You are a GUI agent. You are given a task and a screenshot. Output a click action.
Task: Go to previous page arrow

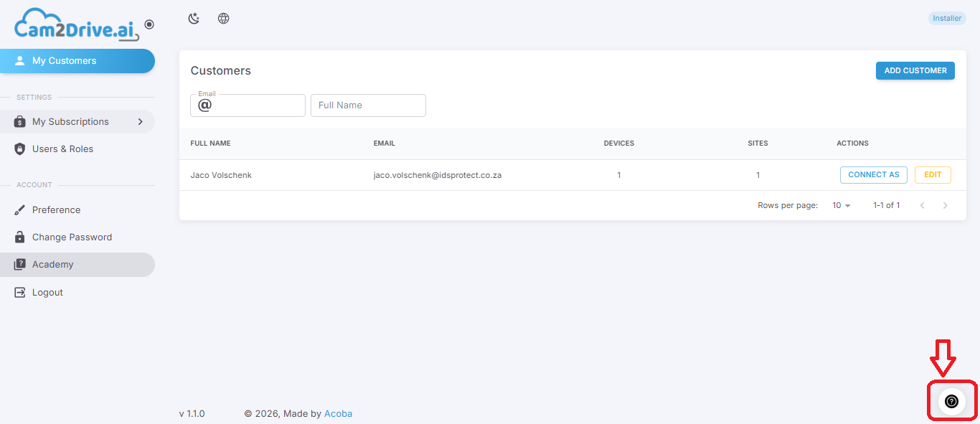tap(922, 205)
